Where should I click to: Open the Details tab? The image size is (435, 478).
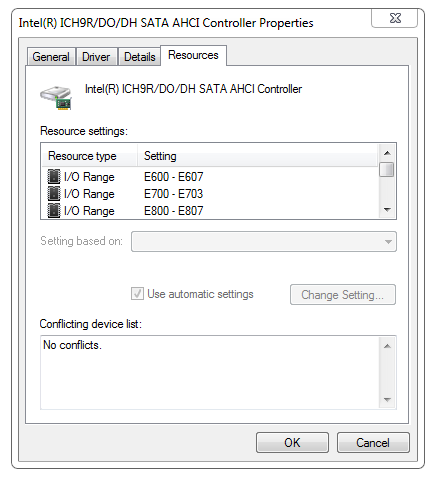tap(140, 57)
